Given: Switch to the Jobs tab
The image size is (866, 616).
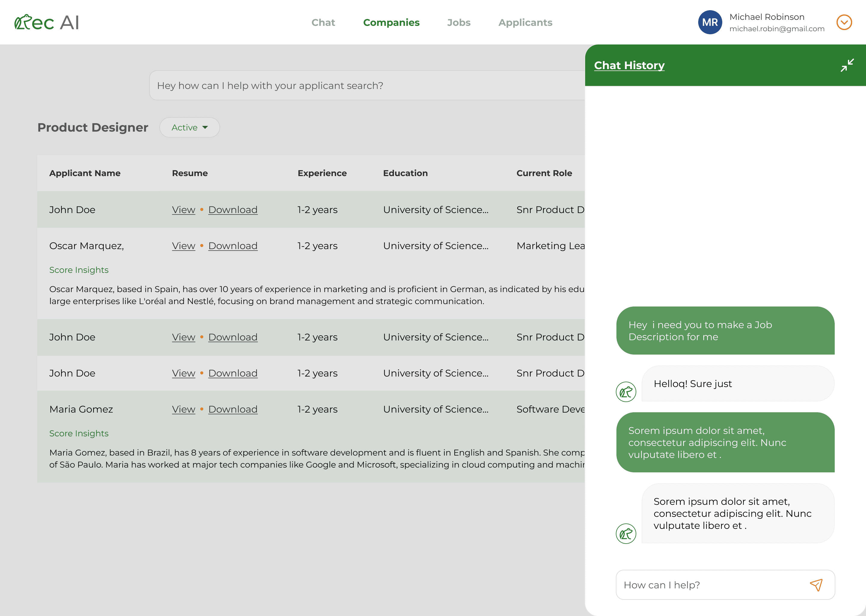Looking at the screenshot, I should click(459, 22).
